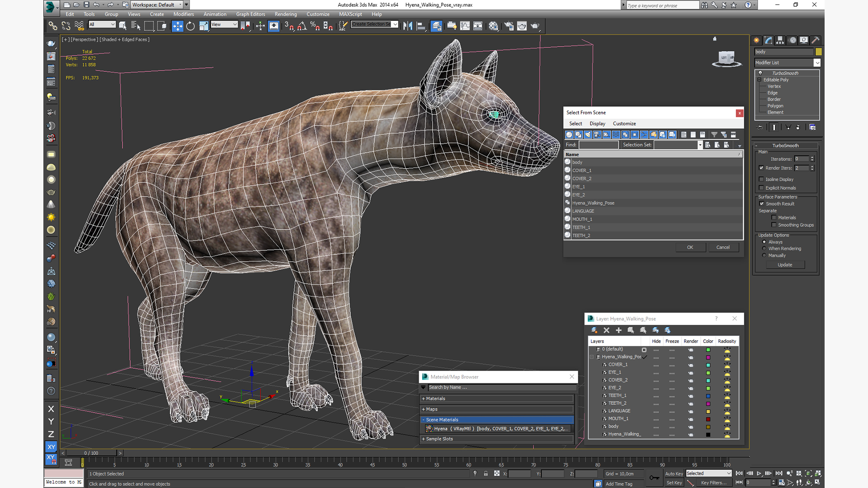Choose the Select by Name tool

pyautogui.click(x=135, y=26)
